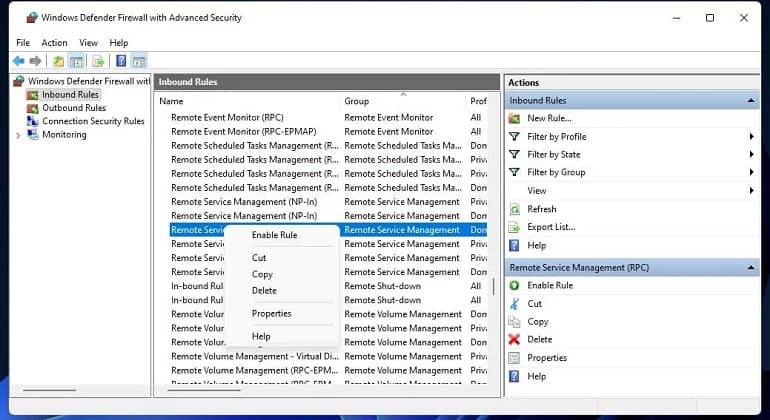Collapse Remote Service Management (RPC) actions section
Image resolution: width=770 pixels, height=420 pixels.
pyautogui.click(x=751, y=268)
